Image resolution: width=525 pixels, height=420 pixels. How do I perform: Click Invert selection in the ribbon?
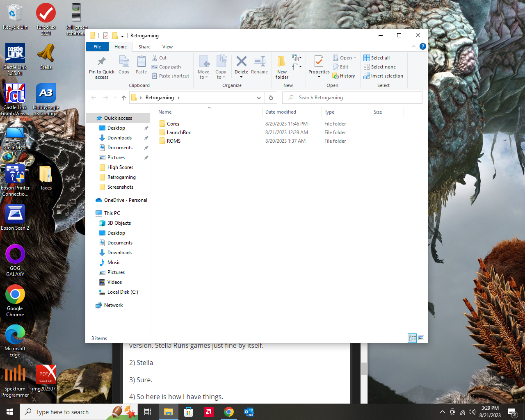[383, 76]
